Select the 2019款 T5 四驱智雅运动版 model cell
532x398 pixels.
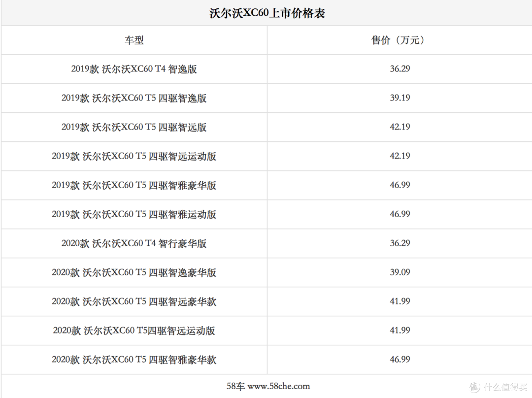click(134, 214)
